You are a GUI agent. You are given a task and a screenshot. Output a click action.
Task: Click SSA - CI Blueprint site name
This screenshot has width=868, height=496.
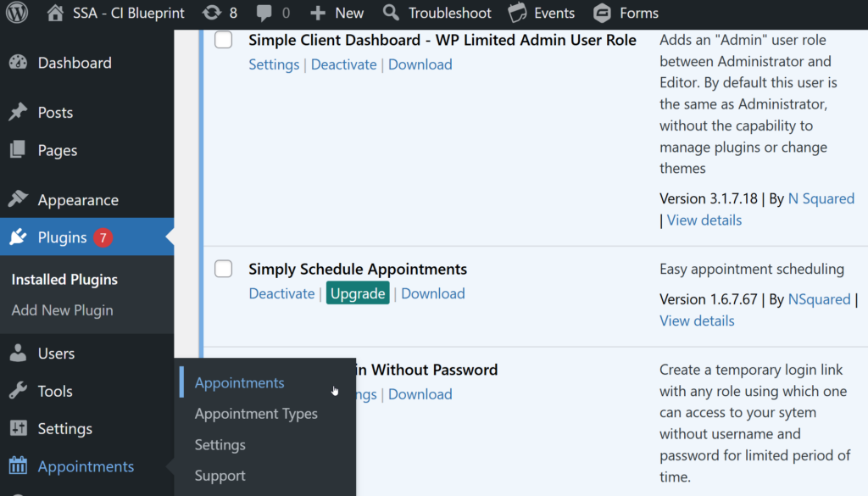click(x=129, y=14)
